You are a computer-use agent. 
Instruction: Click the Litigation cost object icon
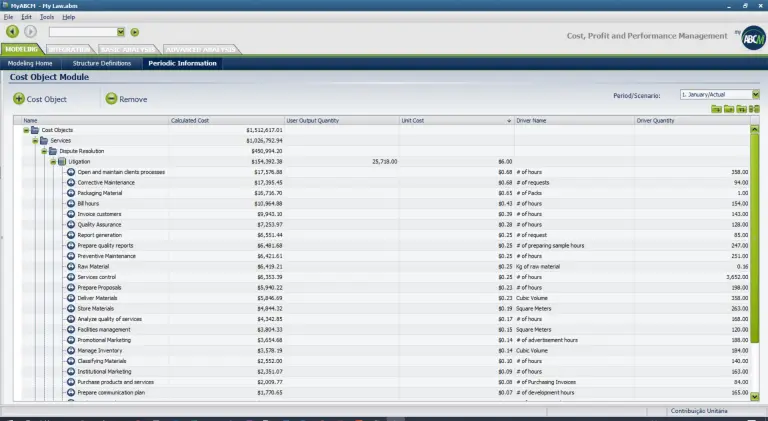tap(60, 161)
